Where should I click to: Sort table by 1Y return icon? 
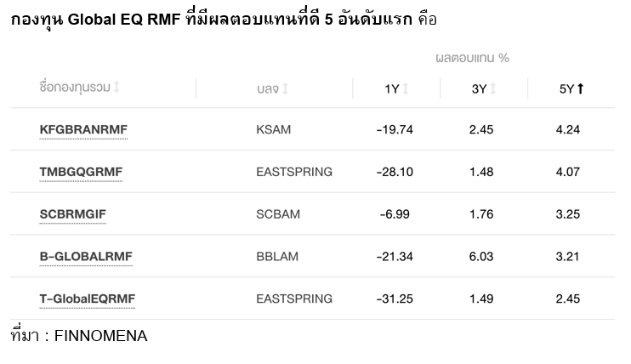(x=406, y=88)
